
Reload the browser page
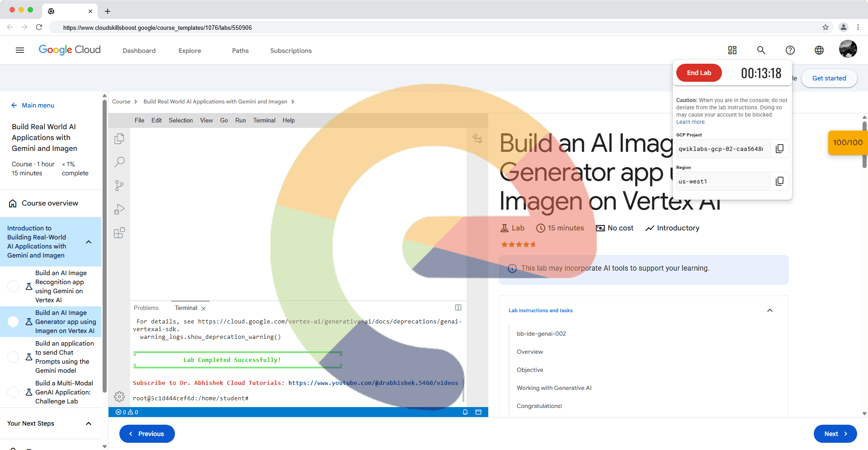pyautogui.click(x=39, y=28)
